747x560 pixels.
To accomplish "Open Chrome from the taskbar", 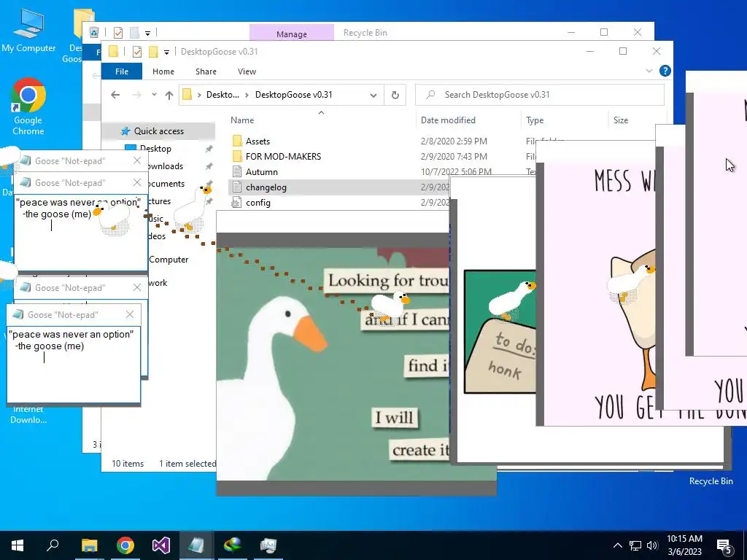I will (125, 545).
